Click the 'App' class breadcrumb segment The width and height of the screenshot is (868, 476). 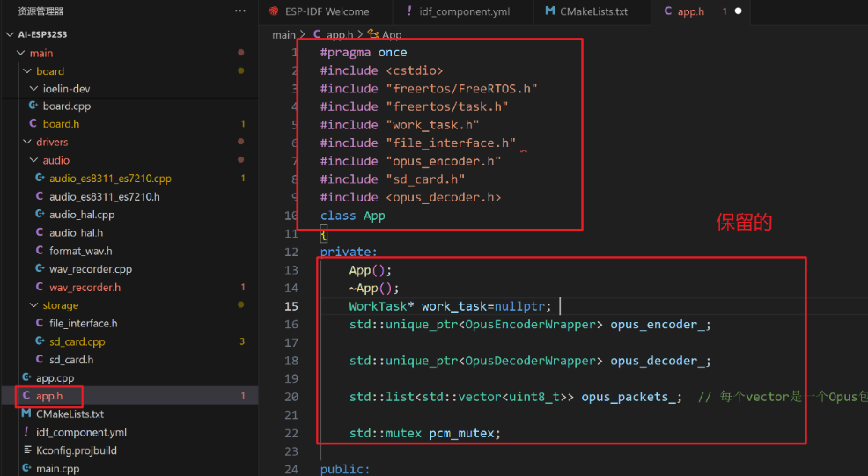click(392, 35)
